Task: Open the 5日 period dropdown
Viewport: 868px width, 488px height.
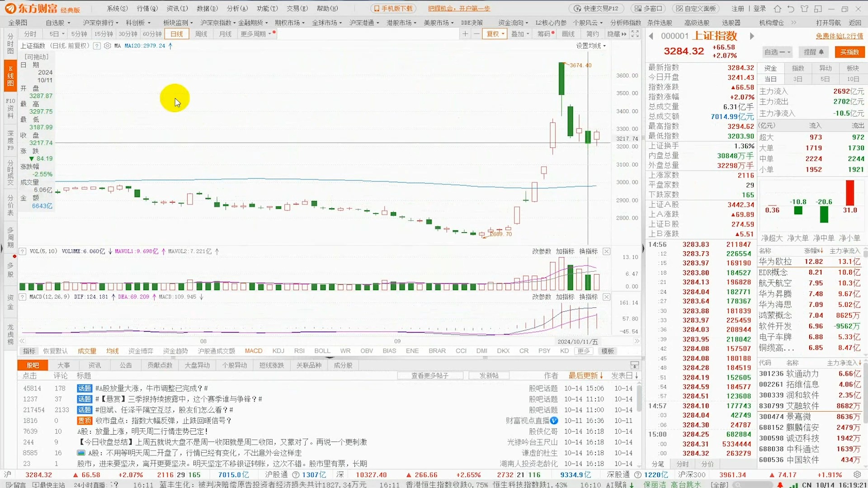Action: 57,34
